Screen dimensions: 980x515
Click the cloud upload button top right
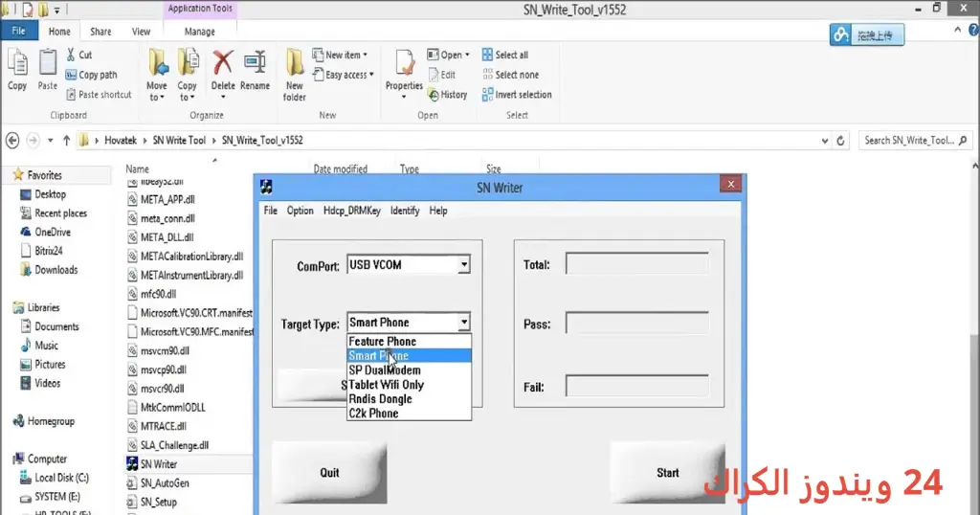867,35
